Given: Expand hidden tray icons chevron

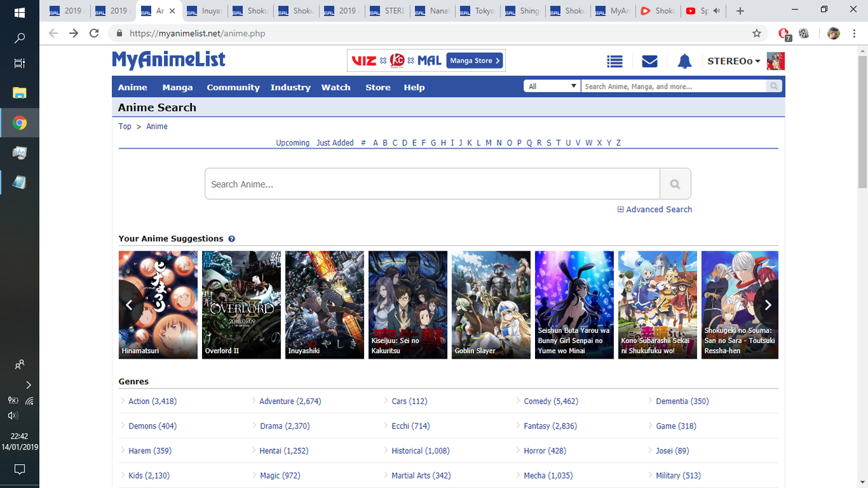Looking at the screenshot, I should (x=28, y=384).
